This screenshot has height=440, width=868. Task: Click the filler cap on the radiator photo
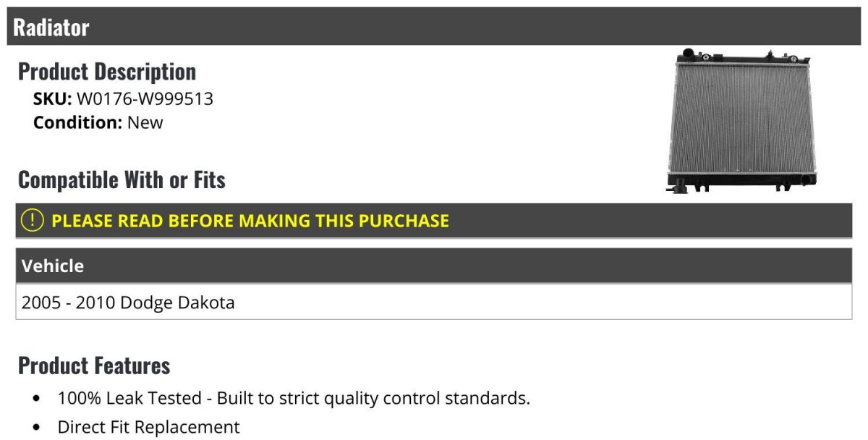[x=687, y=54]
